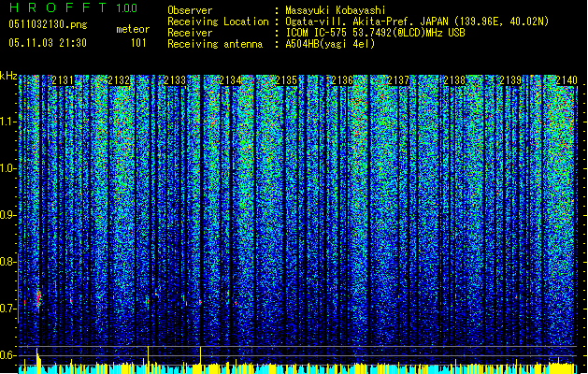Click the 0.7 kHz axis label
This screenshot has width=588, height=374.
click(7, 309)
